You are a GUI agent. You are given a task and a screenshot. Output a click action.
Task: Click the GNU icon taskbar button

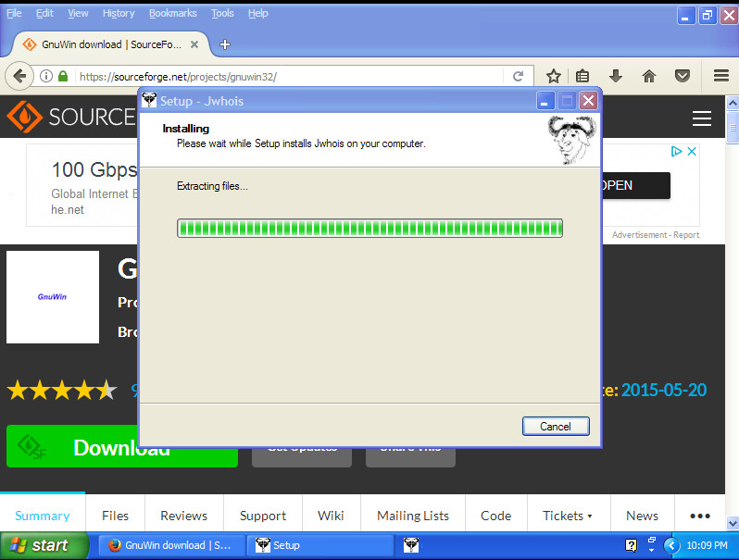tap(411, 545)
